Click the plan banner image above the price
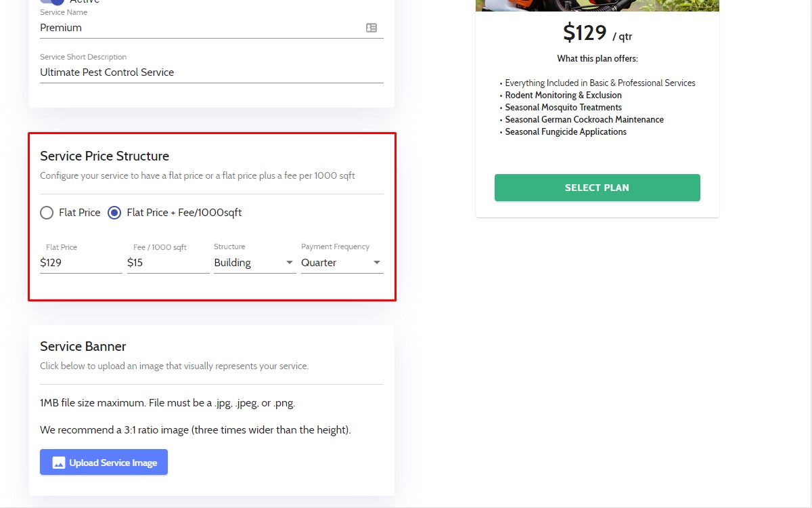Image resolution: width=812 pixels, height=508 pixels. 597,5
